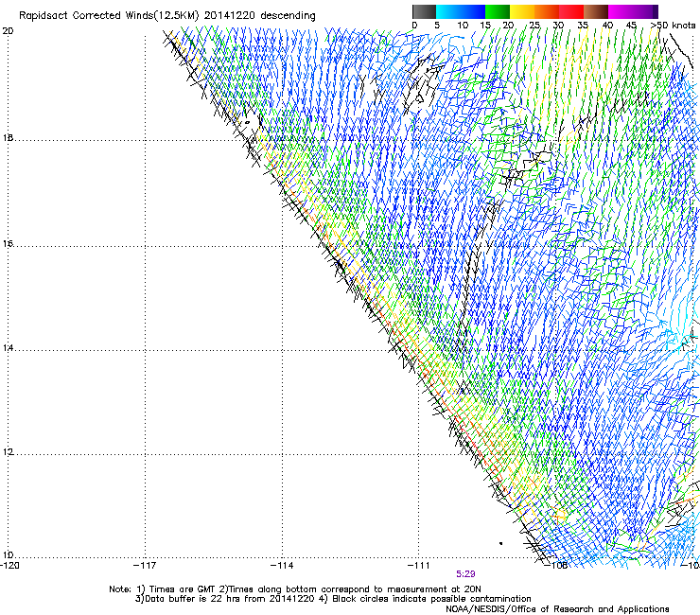Click the latitude label 10
Viewport: 700px width, 615px height.
[8, 555]
